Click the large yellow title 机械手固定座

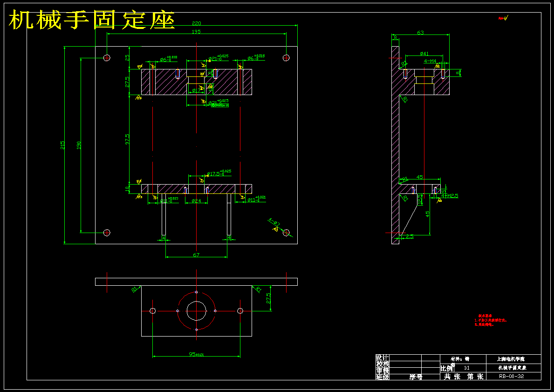pyautogui.click(x=91, y=20)
